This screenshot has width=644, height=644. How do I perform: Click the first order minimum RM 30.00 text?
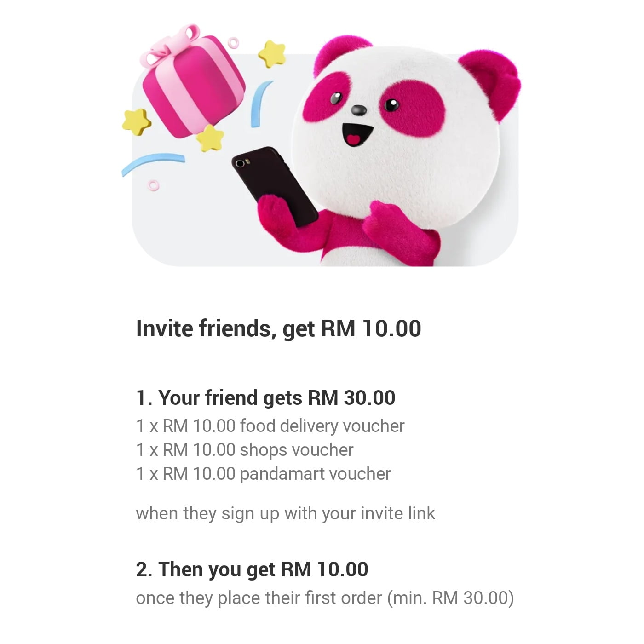click(x=325, y=598)
